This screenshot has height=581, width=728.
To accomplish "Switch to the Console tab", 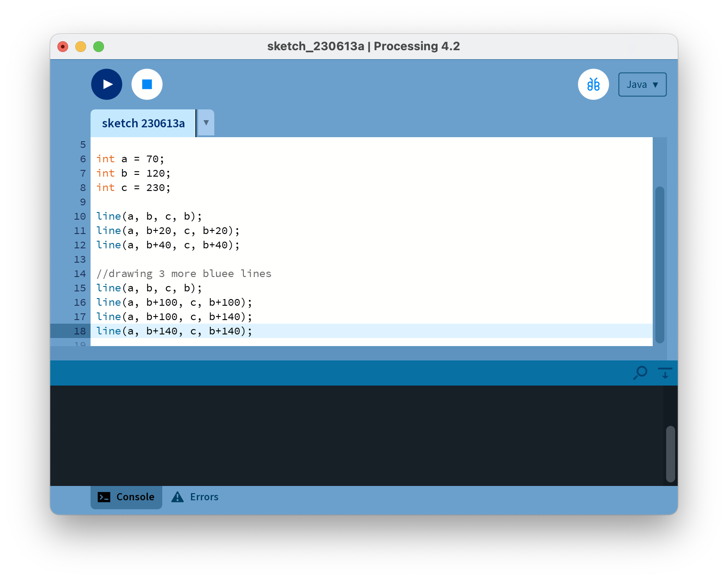I will tap(126, 497).
